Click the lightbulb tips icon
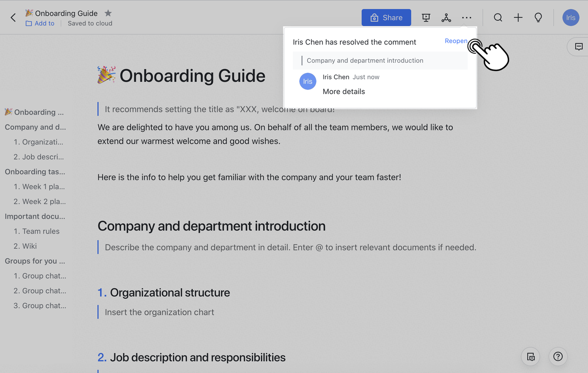This screenshot has width=588, height=373. pos(538,17)
